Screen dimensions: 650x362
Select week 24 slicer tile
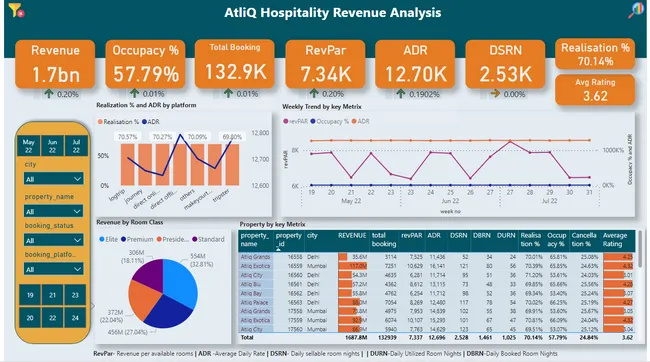tap(75, 318)
